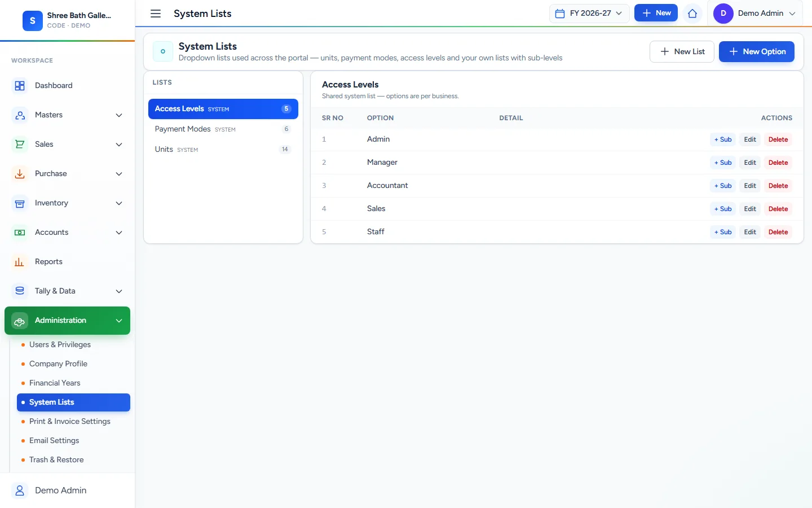The image size is (812, 508).
Task: Open the FY 2026-27 financial year dropdown
Action: point(589,14)
